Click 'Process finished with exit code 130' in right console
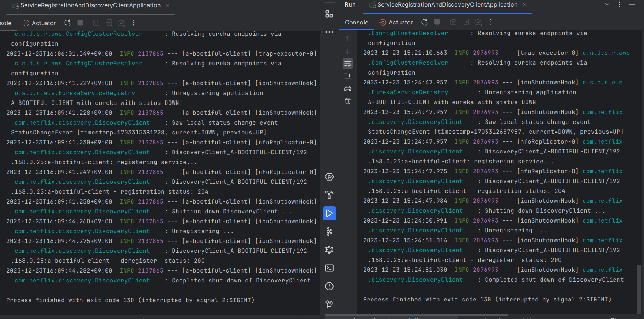Viewport: 644px width, 319px height. (x=427, y=300)
